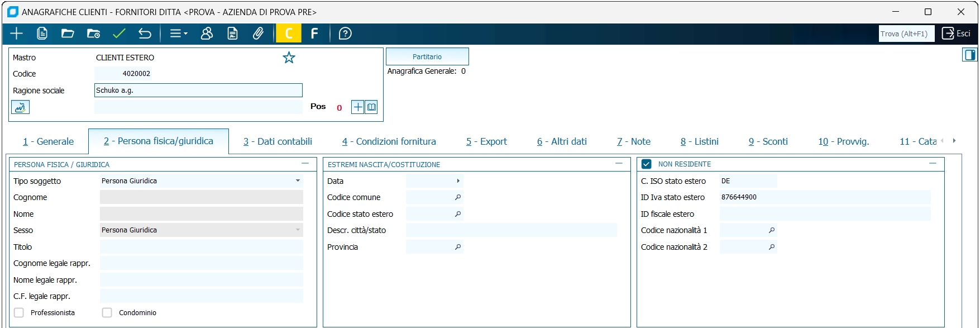Open help with the question mark icon
The image size is (980, 328).
[345, 34]
